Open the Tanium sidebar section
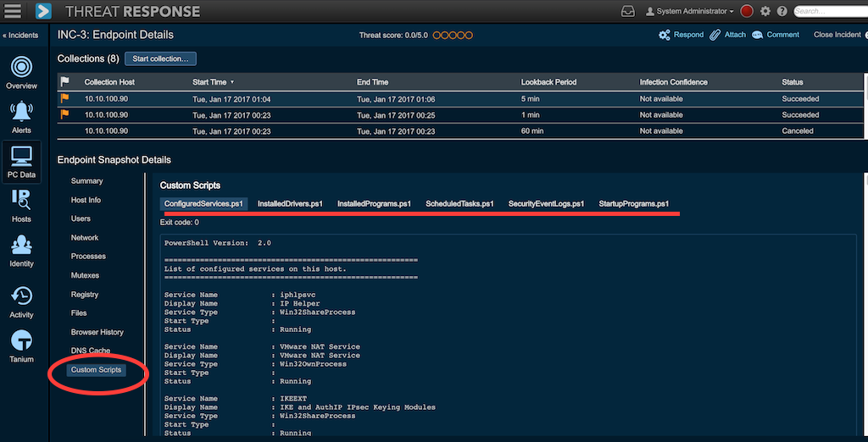The image size is (868, 442). [x=21, y=347]
